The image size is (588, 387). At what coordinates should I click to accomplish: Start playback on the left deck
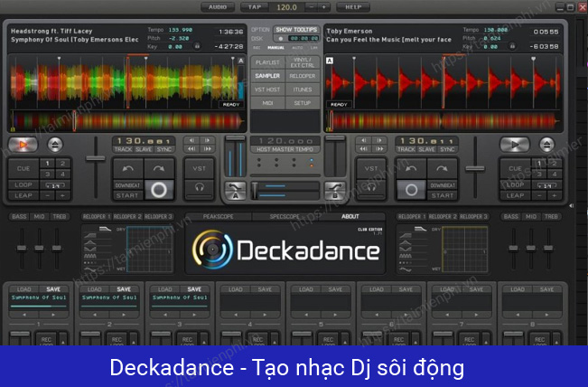point(23,145)
